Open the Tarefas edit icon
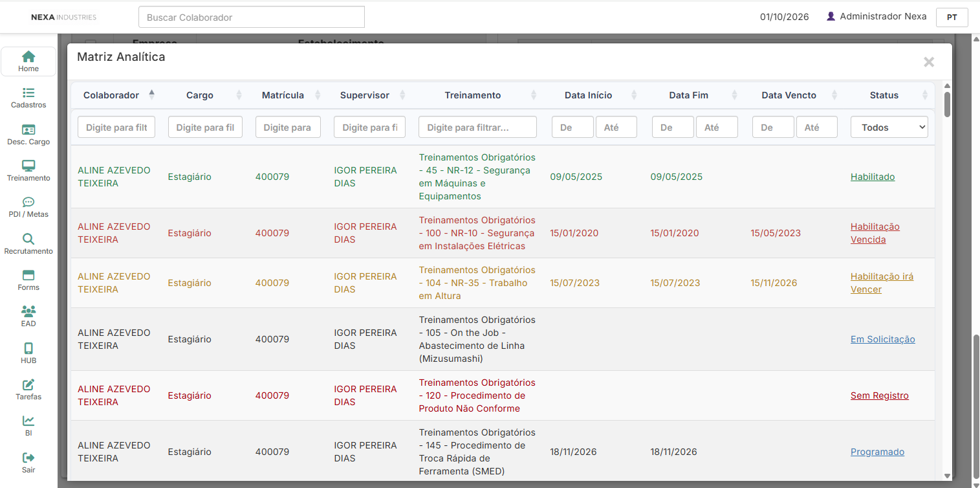Screen dimensions: 980x488 [28, 384]
